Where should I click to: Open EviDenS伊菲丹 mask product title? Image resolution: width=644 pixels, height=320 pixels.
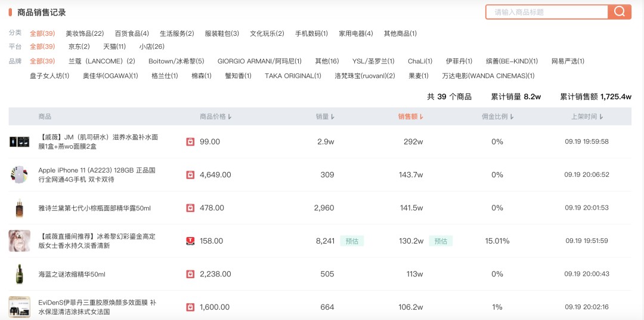click(98, 307)
